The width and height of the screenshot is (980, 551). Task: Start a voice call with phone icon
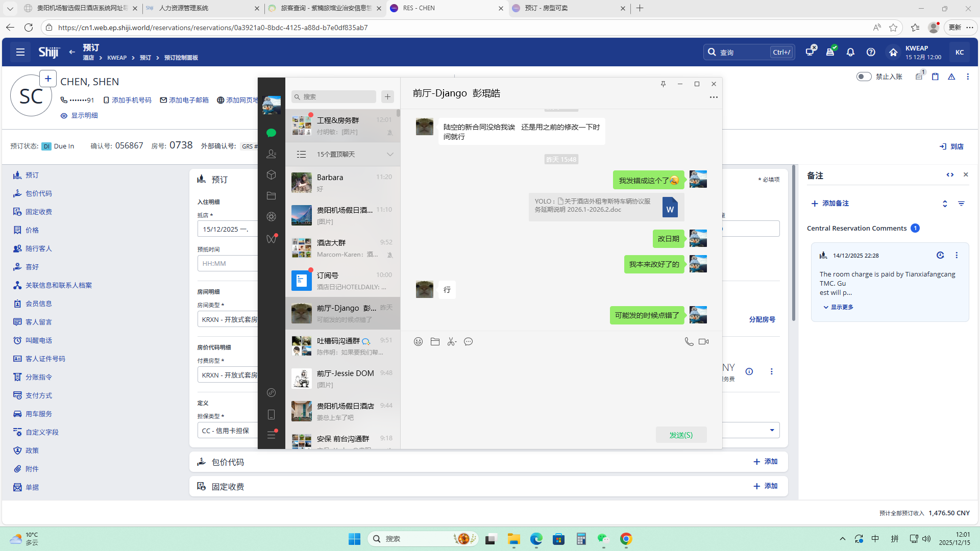[689, 342]
